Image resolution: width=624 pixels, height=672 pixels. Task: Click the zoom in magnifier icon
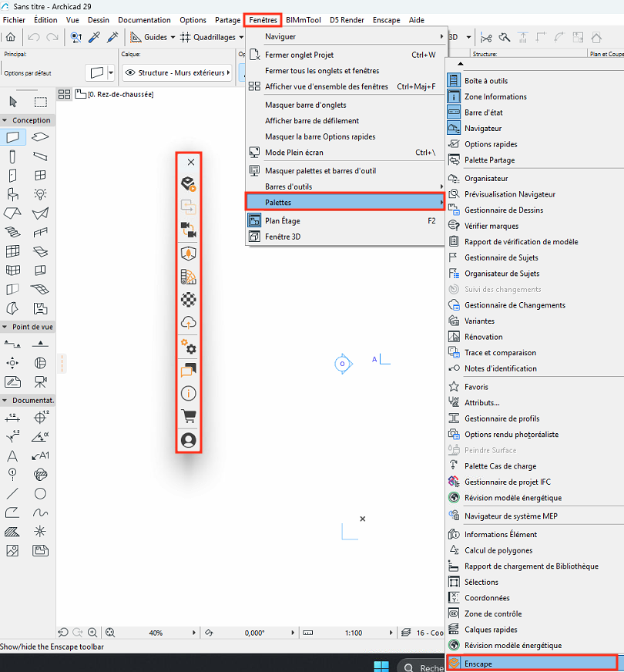(x=92, y=633)
